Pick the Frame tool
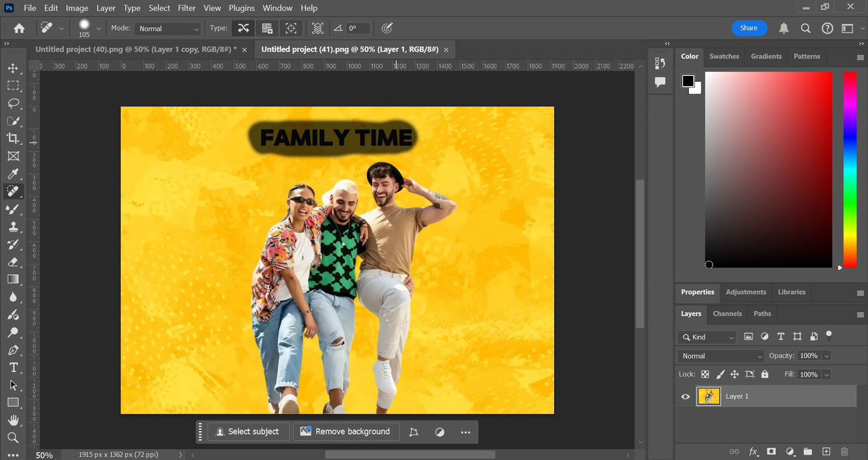Screen dimensions: 868x460 pyautogui.click(x=13, y=156)
